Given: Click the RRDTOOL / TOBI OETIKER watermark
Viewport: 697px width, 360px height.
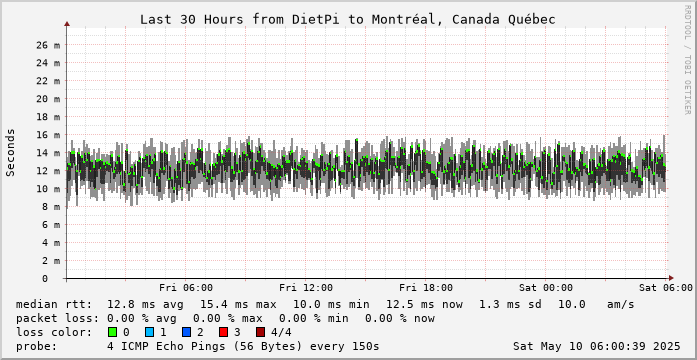Looking at the screenshot, I should click(x=687, y=59).
